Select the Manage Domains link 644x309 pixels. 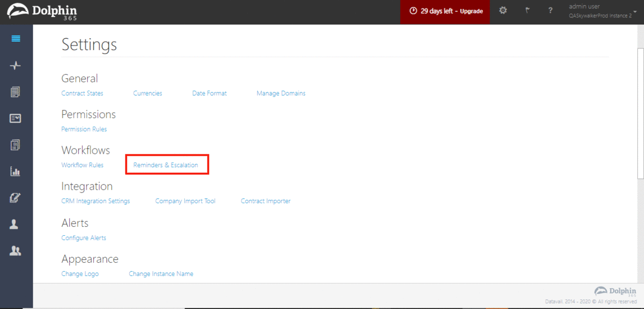pos(281,93)
